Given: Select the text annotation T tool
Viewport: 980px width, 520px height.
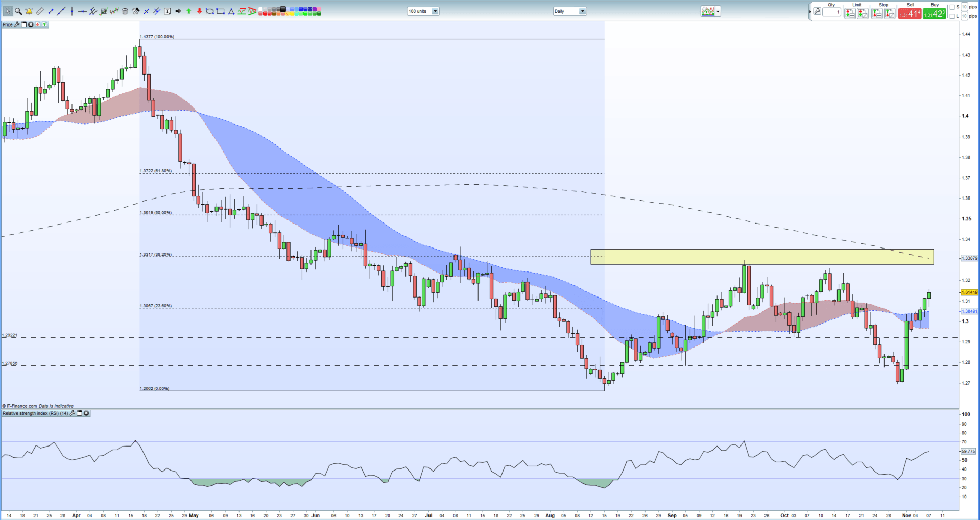Looking at the screenshot, I should pyautogui.click(x=168, y=11).
